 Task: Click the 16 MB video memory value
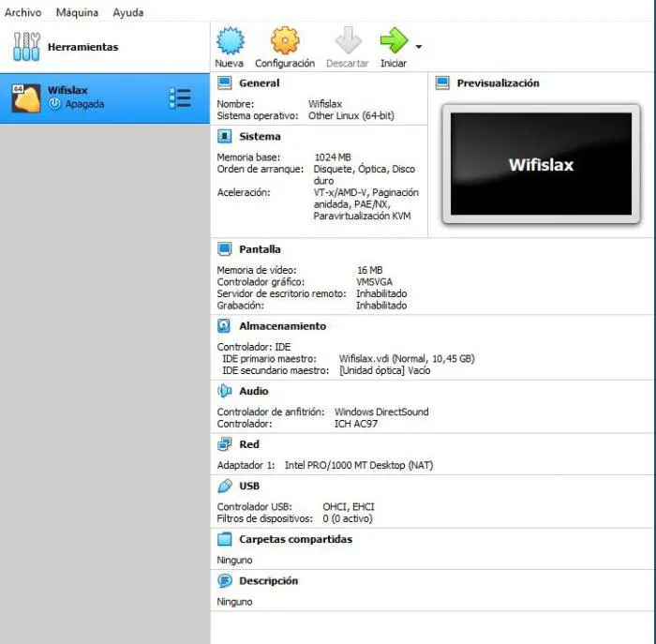(370, 270)
